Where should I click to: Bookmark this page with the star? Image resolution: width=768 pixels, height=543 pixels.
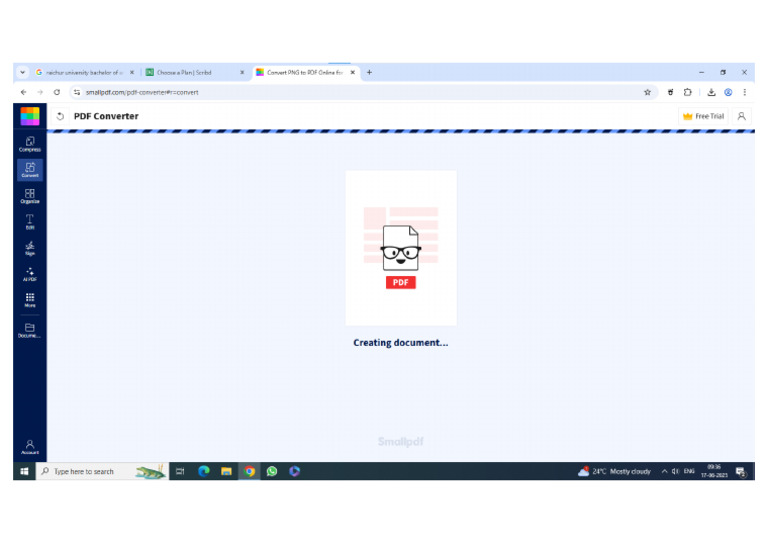point(647,92)
